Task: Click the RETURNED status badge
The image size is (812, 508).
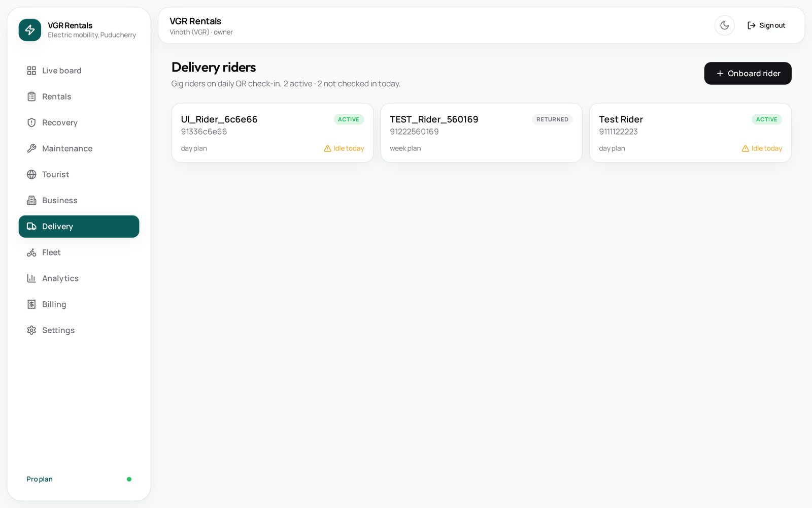Action: point(552,119)
